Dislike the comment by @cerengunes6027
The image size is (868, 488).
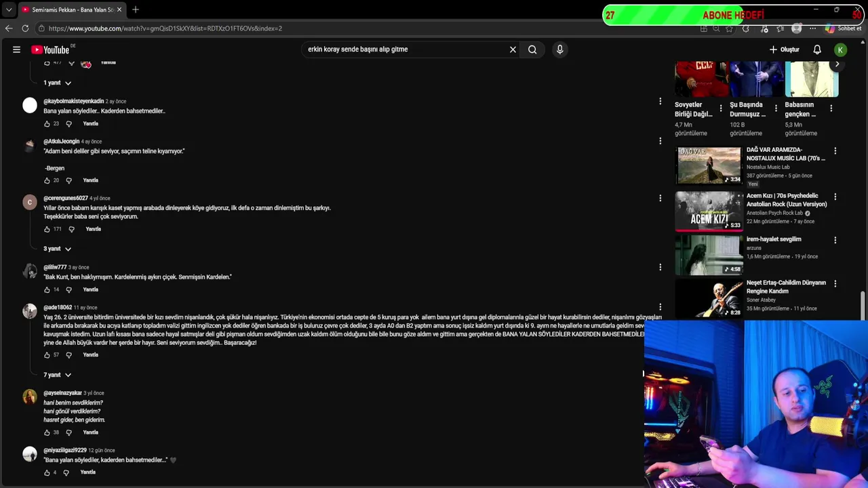point(71,229)
